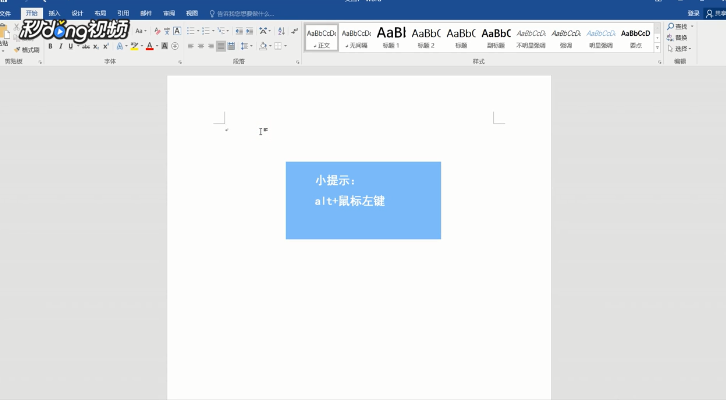
Task: Click the Clear All Formatting icon
Action: [157, 31]
